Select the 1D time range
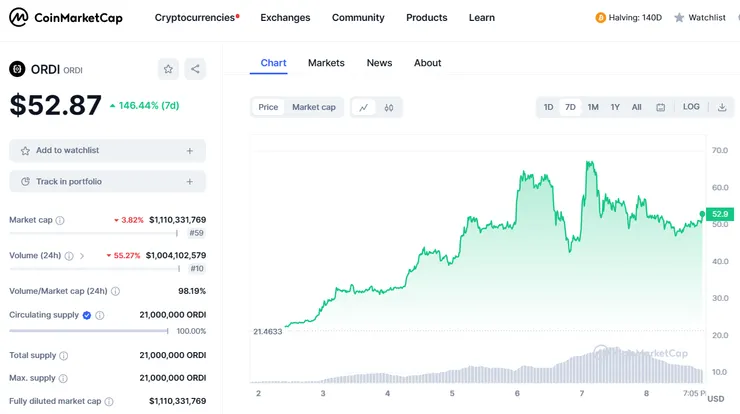 (549, 107)
